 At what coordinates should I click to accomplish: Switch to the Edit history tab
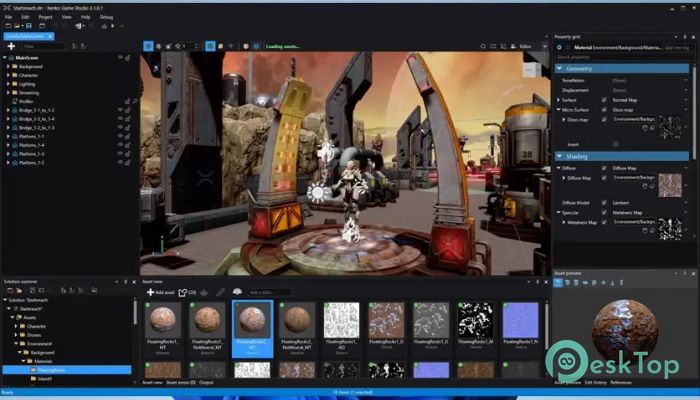coord(596,383)
